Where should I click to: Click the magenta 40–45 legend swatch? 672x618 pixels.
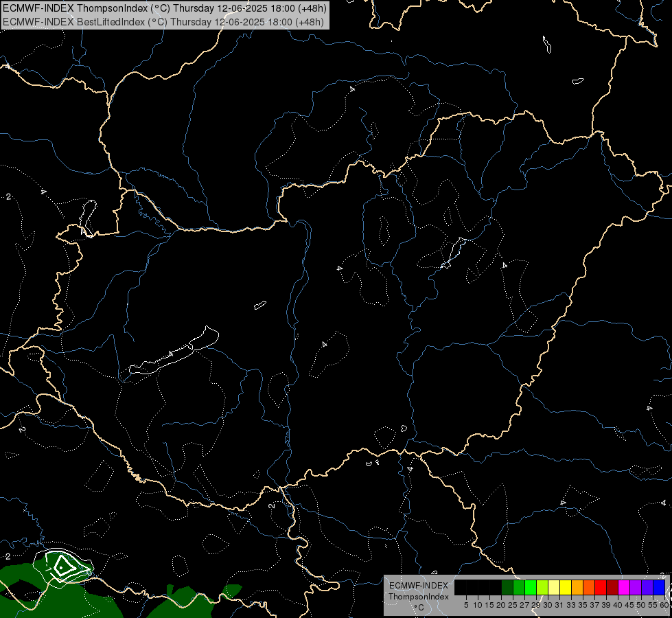click(x=624, y=587)
